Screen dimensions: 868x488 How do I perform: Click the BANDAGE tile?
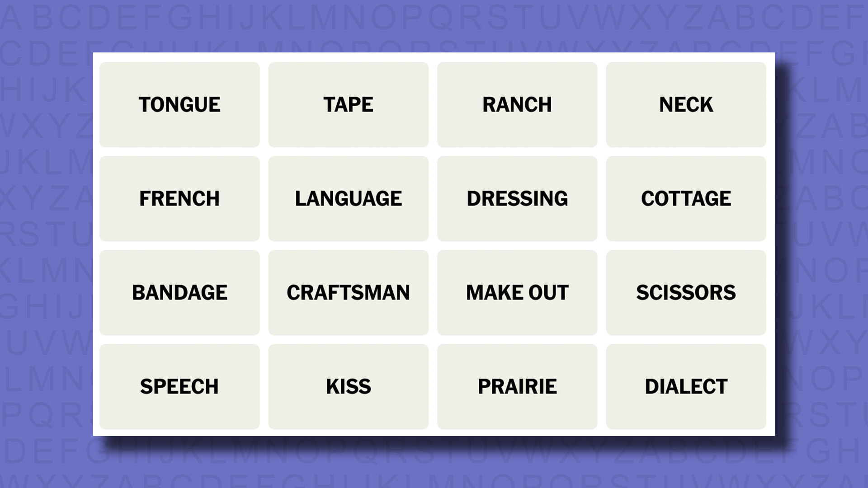click(179, 292)
